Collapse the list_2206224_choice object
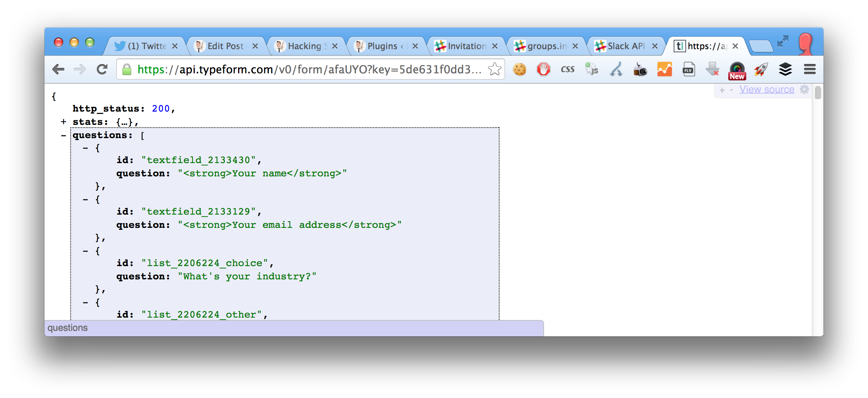868x398 pixels. [85, 251]
